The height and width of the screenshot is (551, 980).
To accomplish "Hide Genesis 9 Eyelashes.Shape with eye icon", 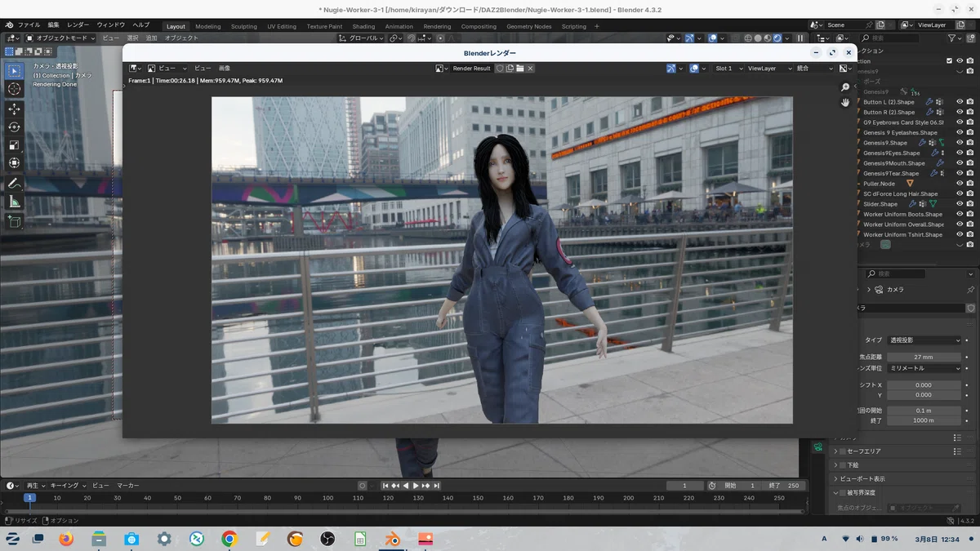I will [960, 132].
